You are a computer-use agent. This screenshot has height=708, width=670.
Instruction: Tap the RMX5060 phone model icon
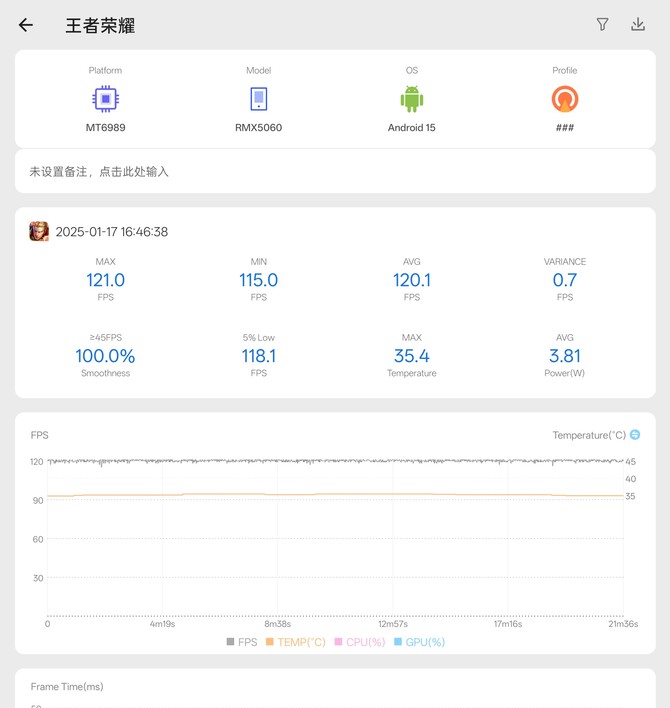pos(259,98)
